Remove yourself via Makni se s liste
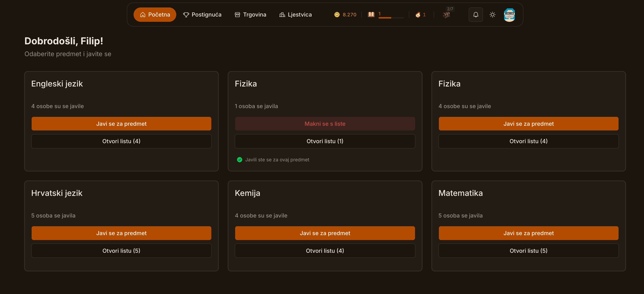 325,124
